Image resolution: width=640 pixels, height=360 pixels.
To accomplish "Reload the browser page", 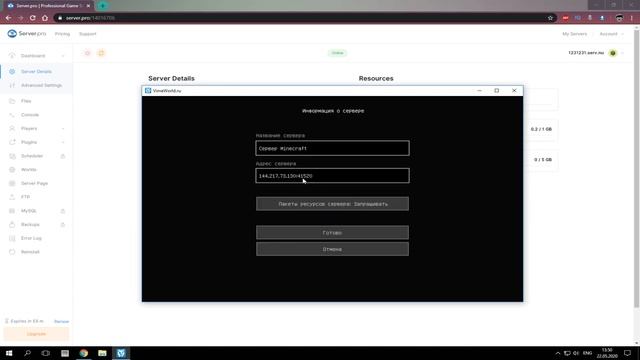I will 33,18.
